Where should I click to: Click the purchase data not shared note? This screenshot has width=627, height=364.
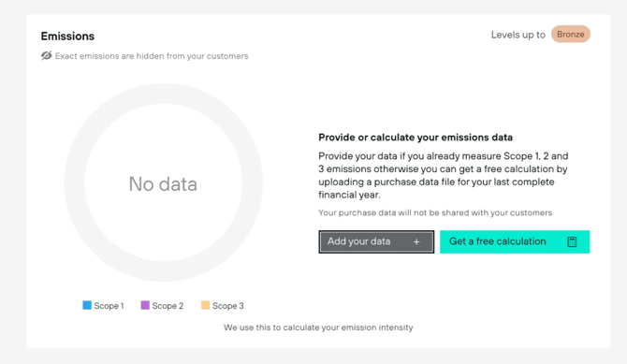(435, 212)
